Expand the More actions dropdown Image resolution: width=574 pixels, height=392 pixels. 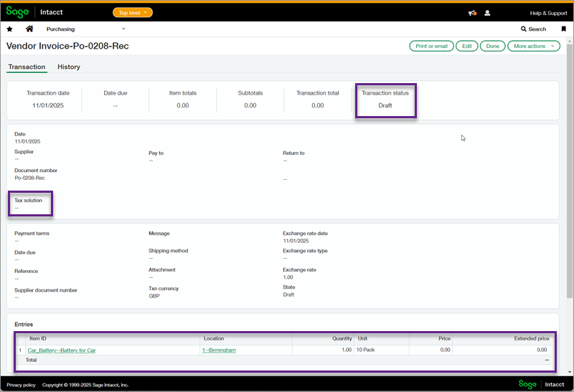pyautogui.click(x=533, y=46)
